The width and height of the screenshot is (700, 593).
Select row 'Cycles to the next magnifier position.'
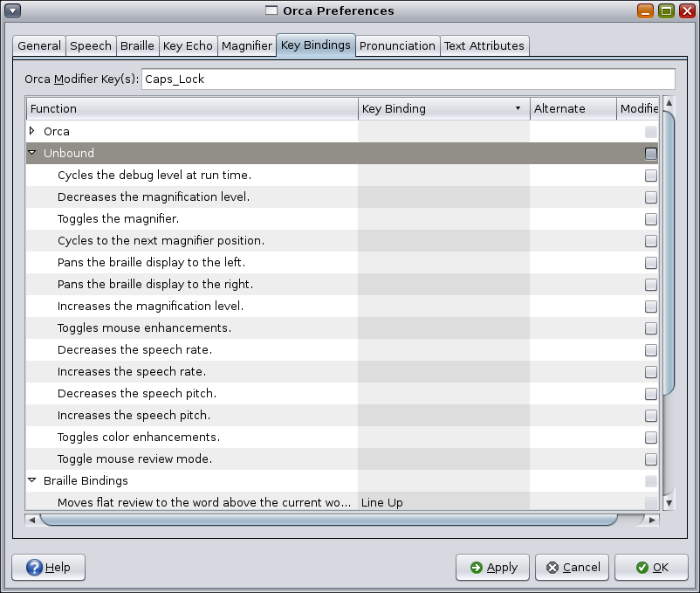tap(342, 241)
